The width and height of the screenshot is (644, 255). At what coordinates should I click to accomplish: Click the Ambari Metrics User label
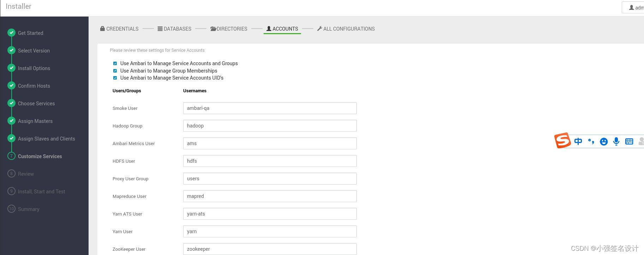click(134, 144)
